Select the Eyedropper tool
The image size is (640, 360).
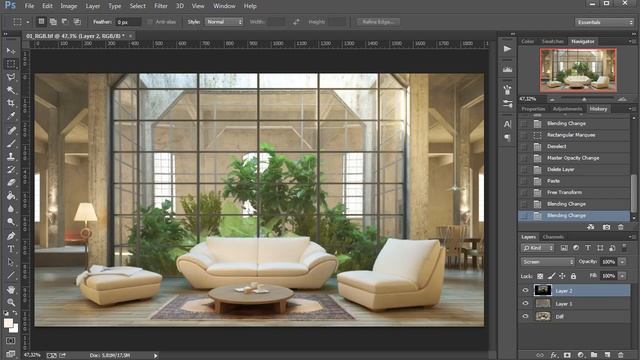click(x=11, y=116)
